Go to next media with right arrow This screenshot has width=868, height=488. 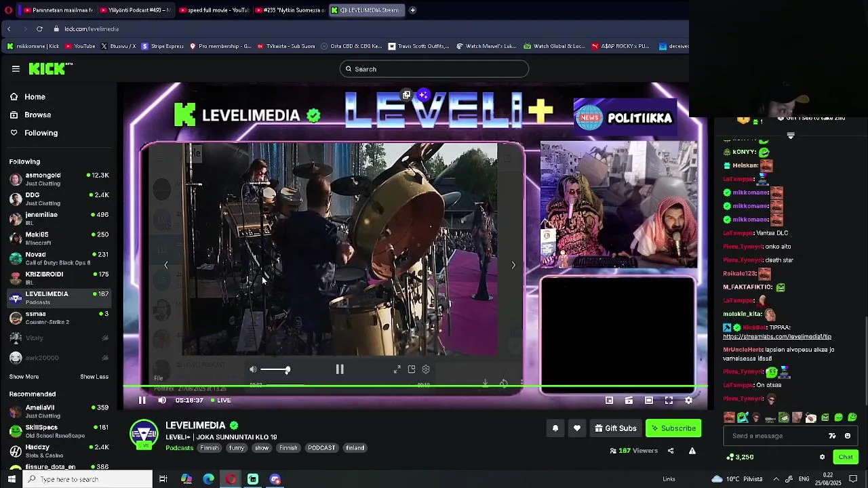tap(513, 265)
